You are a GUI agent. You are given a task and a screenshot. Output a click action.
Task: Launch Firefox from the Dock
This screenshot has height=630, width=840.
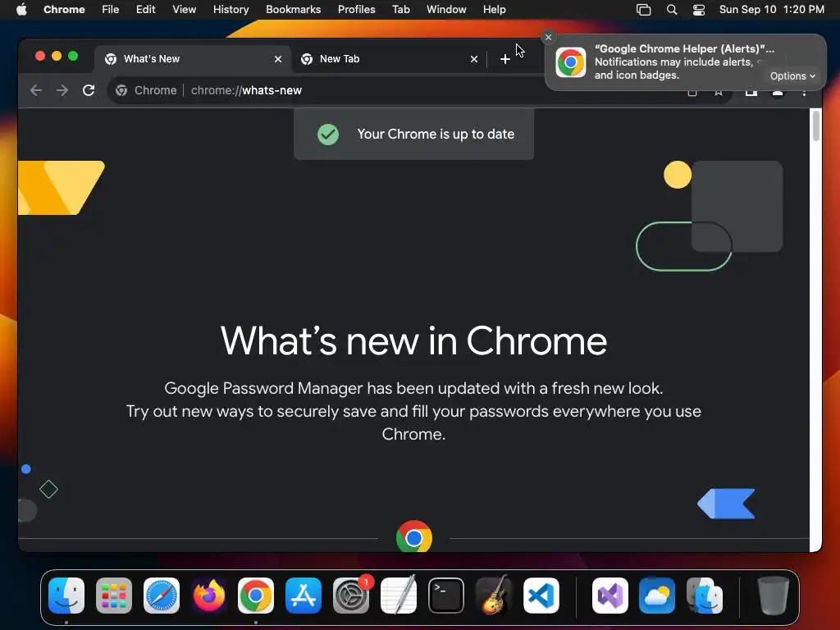point(209,596)
